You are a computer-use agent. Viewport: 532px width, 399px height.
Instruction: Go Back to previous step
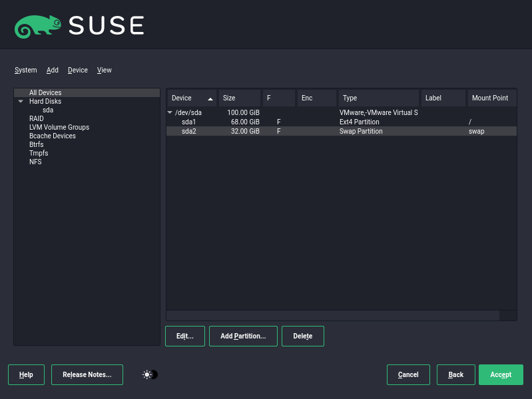(x=455, y=374)
